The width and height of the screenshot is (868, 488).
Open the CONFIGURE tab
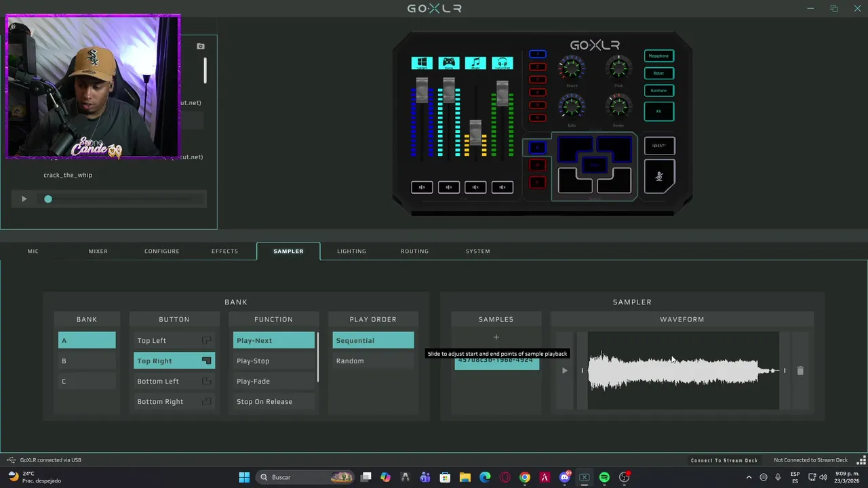point(161,251)
